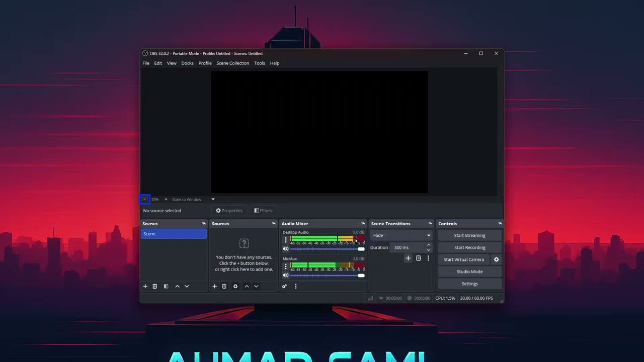The height and width of the screenshot is (362, 644).
Task: Click the 'No source selected' label
Action: 162,211
